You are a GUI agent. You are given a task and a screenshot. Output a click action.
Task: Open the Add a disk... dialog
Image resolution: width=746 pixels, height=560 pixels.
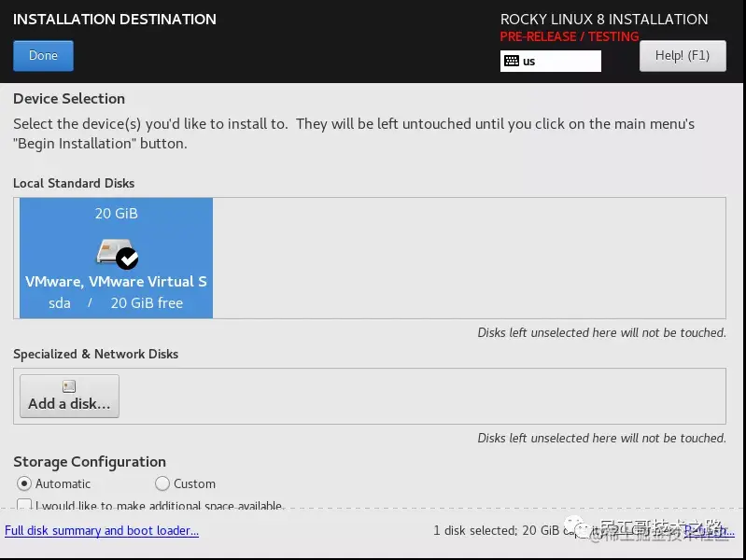click(69, 396)
